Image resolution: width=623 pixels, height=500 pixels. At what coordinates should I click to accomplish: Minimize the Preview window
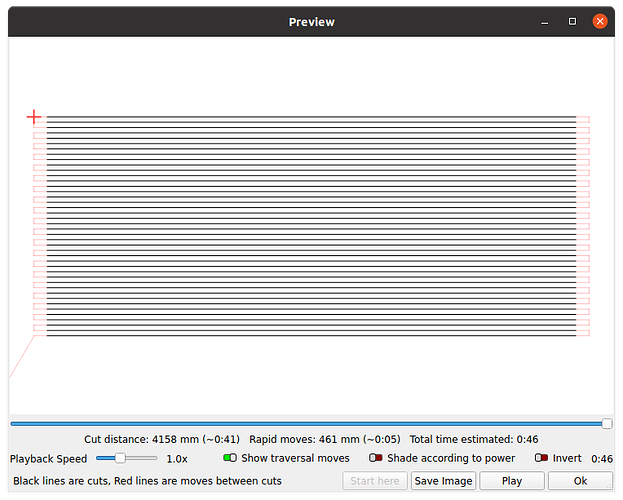(x=544, y=21)
